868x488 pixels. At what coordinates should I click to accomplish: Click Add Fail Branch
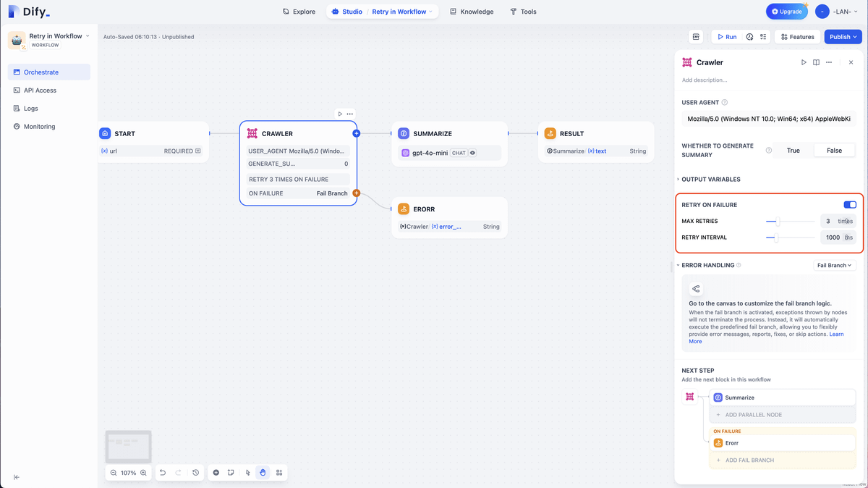point(783,460)
